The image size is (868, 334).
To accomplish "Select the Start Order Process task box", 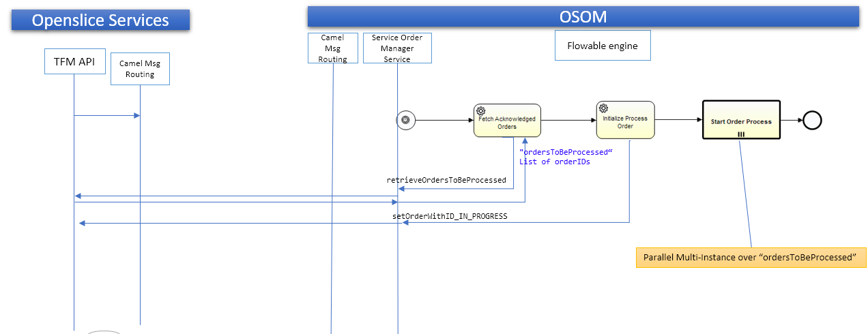I will click(x=741, y=120).
